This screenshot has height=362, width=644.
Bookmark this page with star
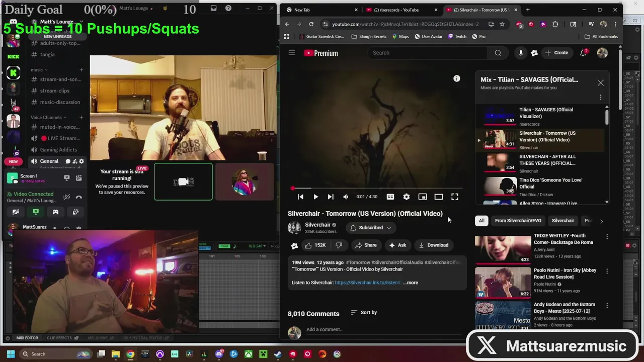pos(502,24)
